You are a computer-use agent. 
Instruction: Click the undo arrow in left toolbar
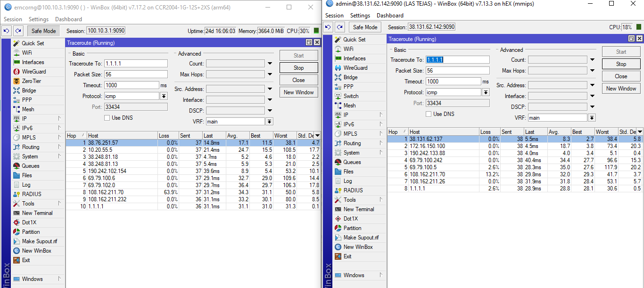[6, 31]
